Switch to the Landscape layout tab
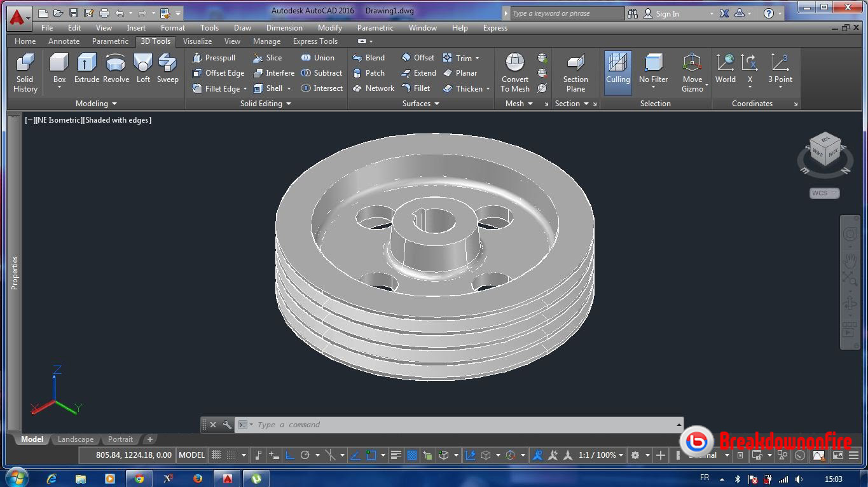 click(x=76, y=439)
